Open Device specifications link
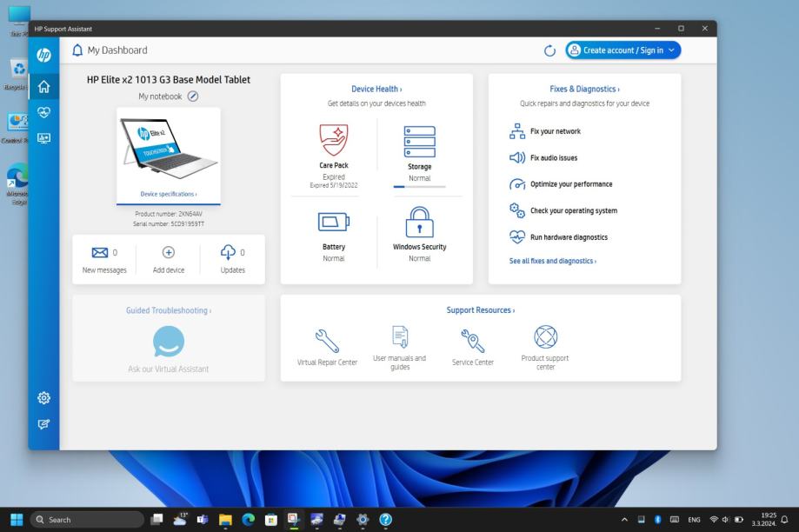 [169, 194]
